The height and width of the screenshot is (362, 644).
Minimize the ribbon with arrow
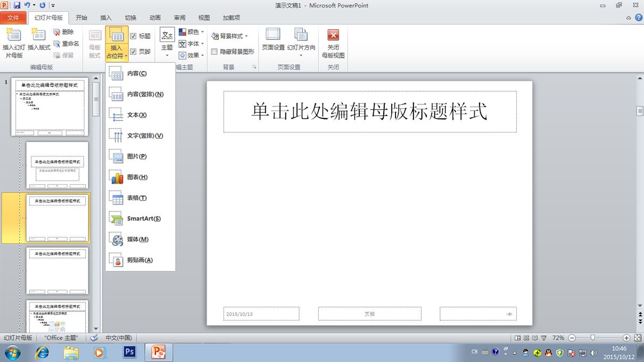(x=628, y=18)
